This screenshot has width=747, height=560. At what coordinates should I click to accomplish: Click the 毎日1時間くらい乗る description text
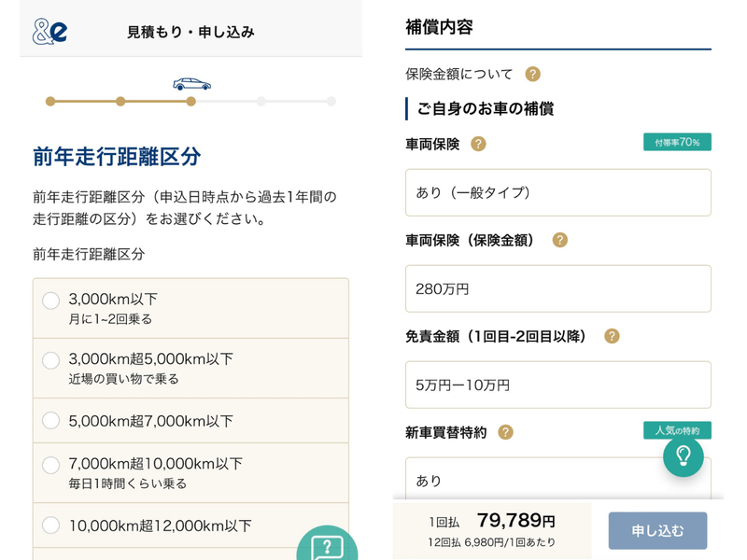pyautogui.click(x=128, y=483)
